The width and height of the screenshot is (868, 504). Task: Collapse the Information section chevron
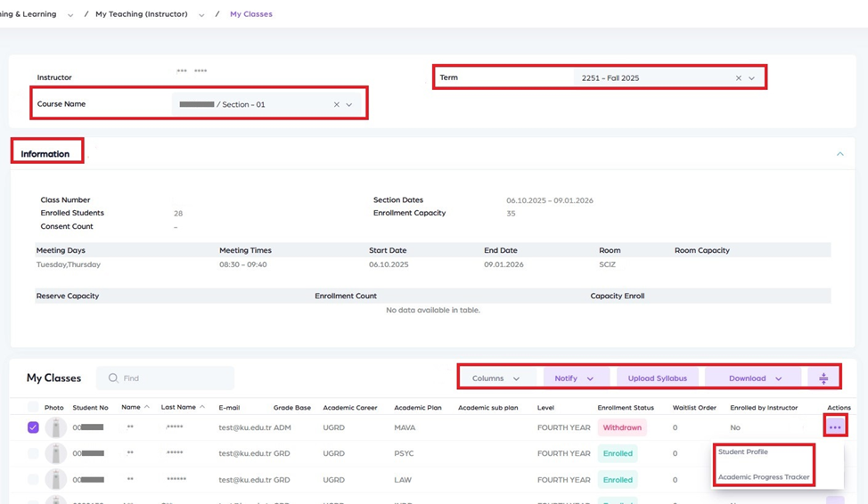839,154
